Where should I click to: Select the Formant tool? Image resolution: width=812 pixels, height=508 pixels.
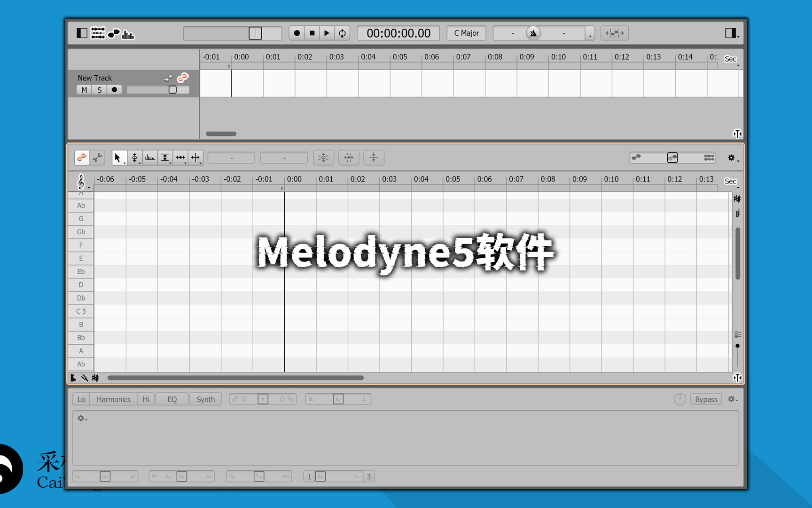(x=150, y=158)
